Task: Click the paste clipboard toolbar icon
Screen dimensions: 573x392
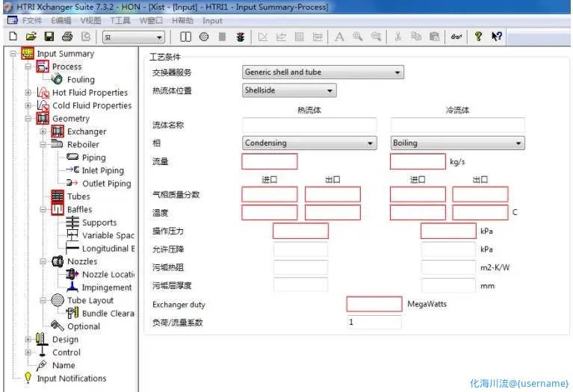Action: click(x=434, y=37)
